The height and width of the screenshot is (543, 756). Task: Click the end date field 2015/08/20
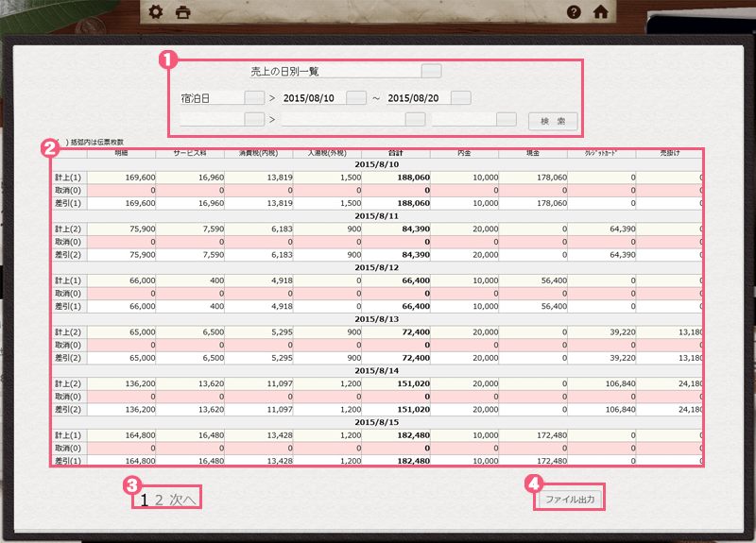coord(418,98)
